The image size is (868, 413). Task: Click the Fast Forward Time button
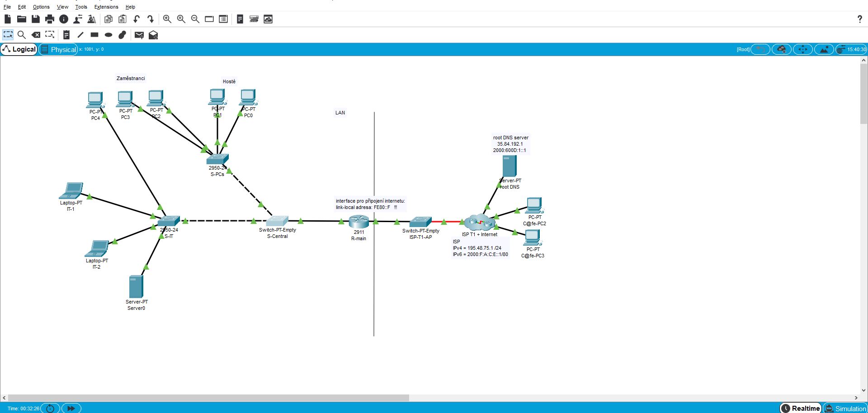[71, 408]
